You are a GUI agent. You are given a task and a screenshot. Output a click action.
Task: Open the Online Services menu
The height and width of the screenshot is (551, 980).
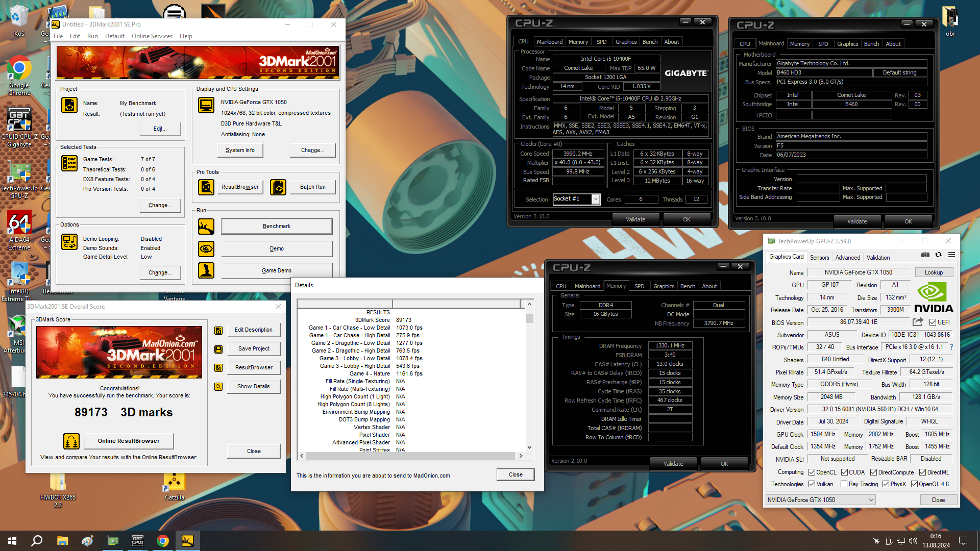click(152, 36)
